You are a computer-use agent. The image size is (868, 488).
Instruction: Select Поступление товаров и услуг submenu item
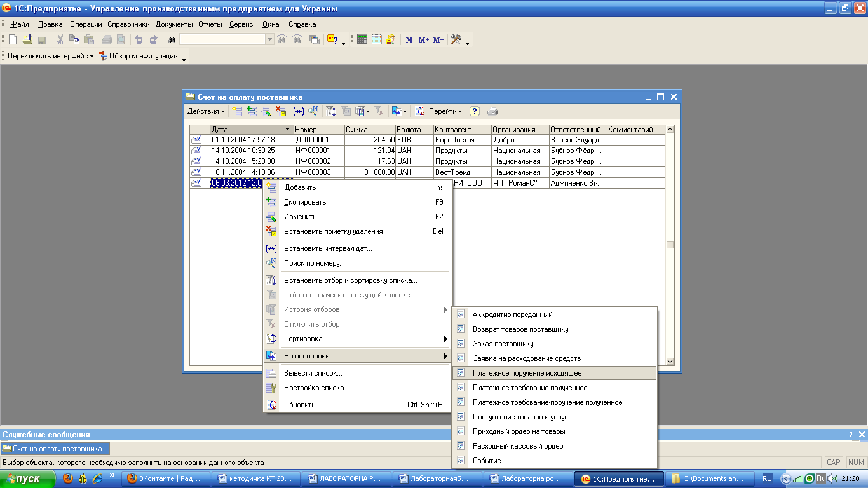click(x=554, y=417)
